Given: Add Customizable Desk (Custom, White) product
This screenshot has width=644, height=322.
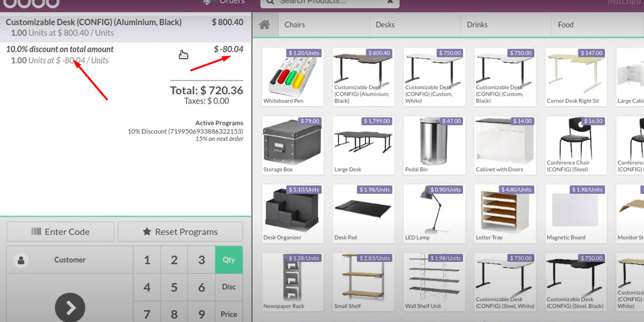Looking at the screenshot, I should click(434, 77).
